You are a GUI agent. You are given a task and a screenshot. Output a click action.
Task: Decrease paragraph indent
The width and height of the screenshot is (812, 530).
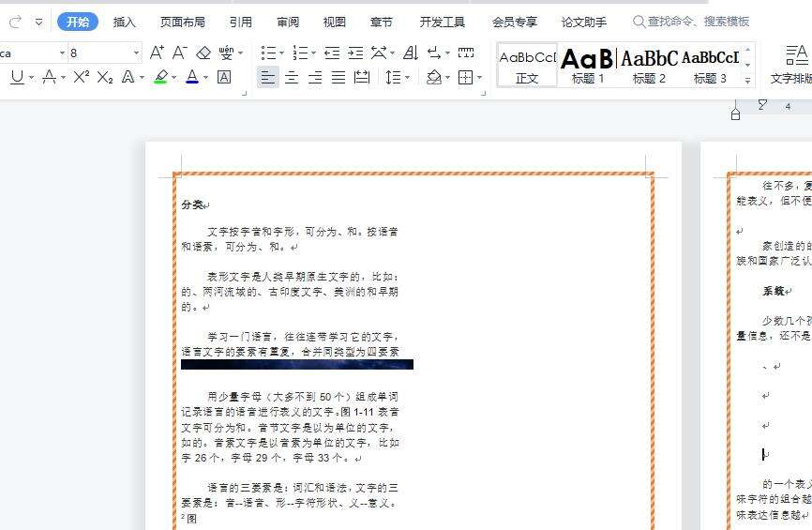(x=332, y=53)
